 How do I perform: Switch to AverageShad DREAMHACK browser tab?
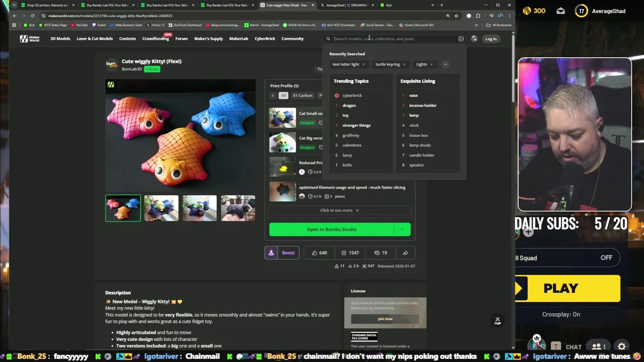pyautogui.click(x=347, y=5)
